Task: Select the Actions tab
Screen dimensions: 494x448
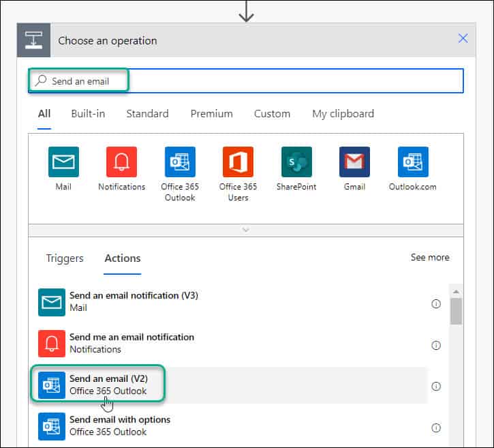Action: [x=123, y=258]
